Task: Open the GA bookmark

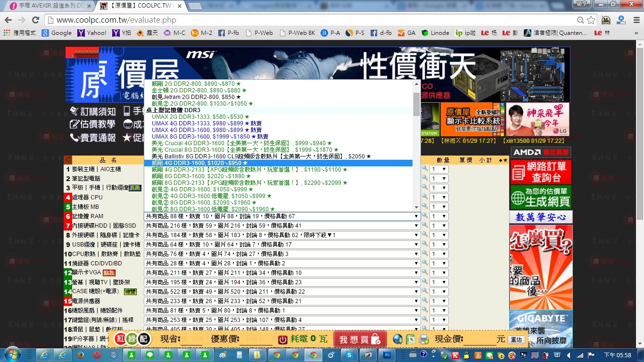Action: pos(406,33)
